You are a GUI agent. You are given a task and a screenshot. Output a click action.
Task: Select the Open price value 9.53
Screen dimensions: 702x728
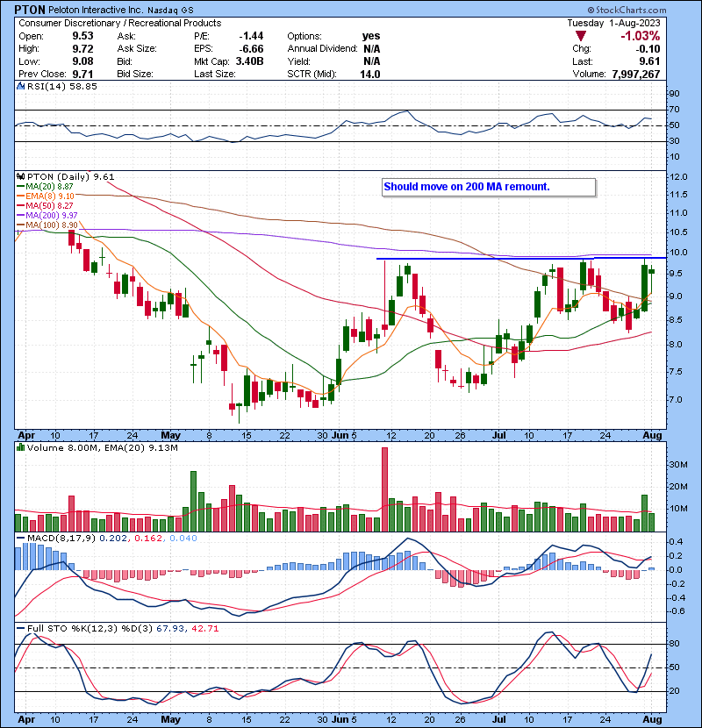click(x=82, y=36)
